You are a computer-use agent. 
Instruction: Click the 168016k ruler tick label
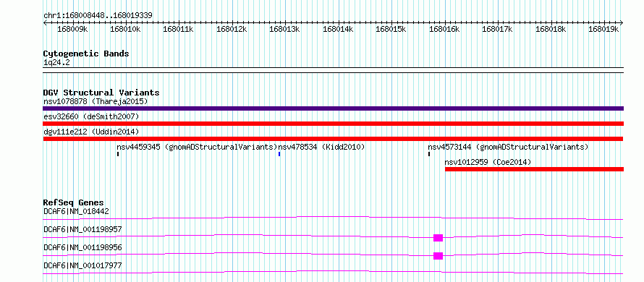[x=444, y=29]
